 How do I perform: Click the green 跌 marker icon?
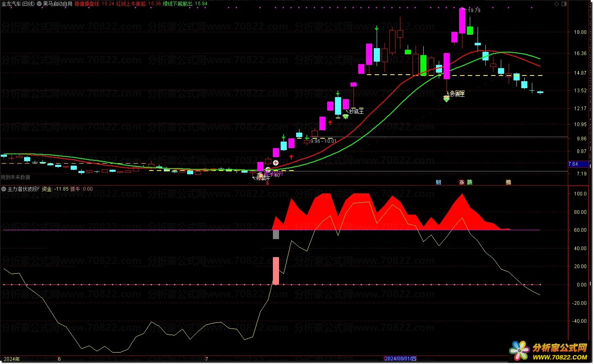[x=470, y=182]
